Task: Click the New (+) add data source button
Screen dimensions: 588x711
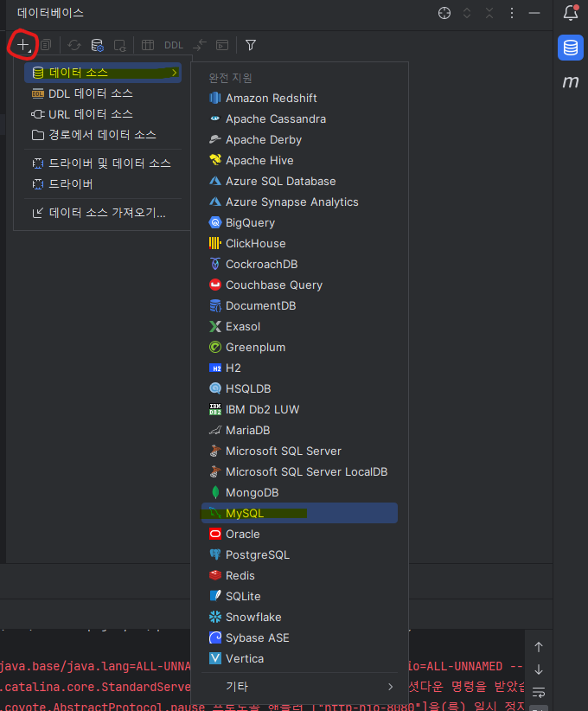Action: tap(23, 45)
